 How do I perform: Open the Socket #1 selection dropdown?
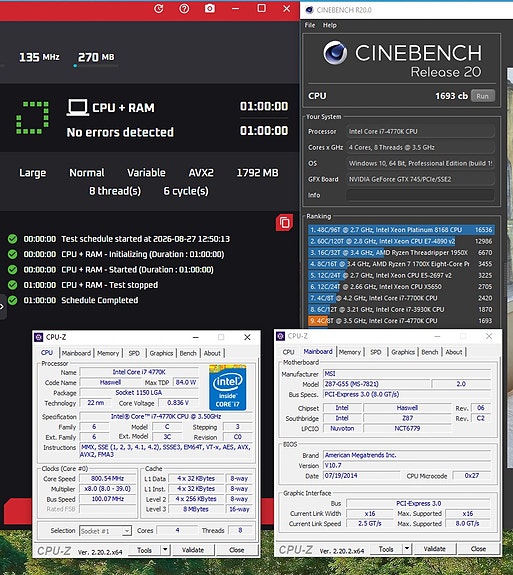[x=105, y=531]
